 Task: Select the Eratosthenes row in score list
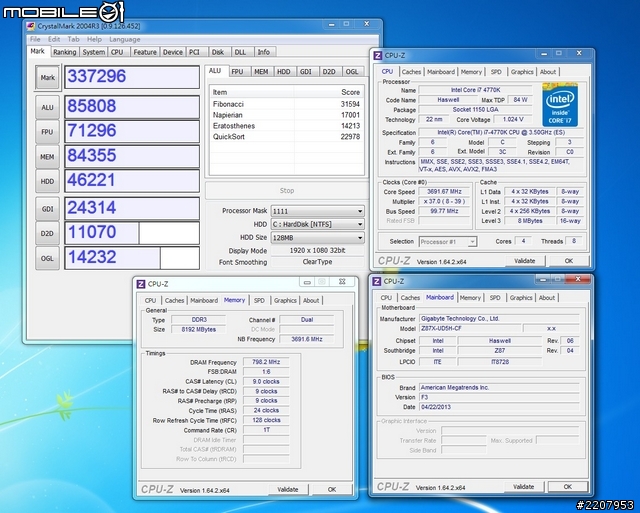(x=287, y=126)
